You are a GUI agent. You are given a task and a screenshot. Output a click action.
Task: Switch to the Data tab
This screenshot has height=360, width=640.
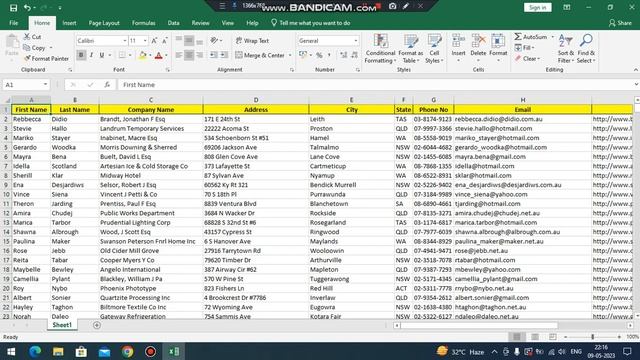173,23
